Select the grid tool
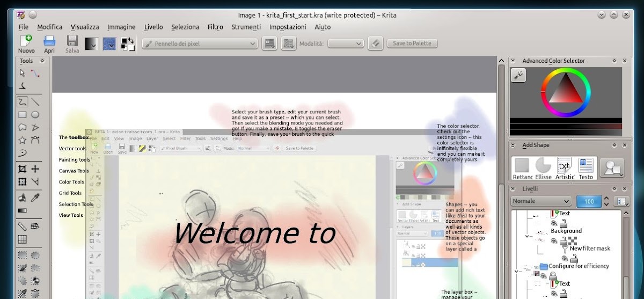This screenshot has width=644, height=299. (x=23, y=239)
